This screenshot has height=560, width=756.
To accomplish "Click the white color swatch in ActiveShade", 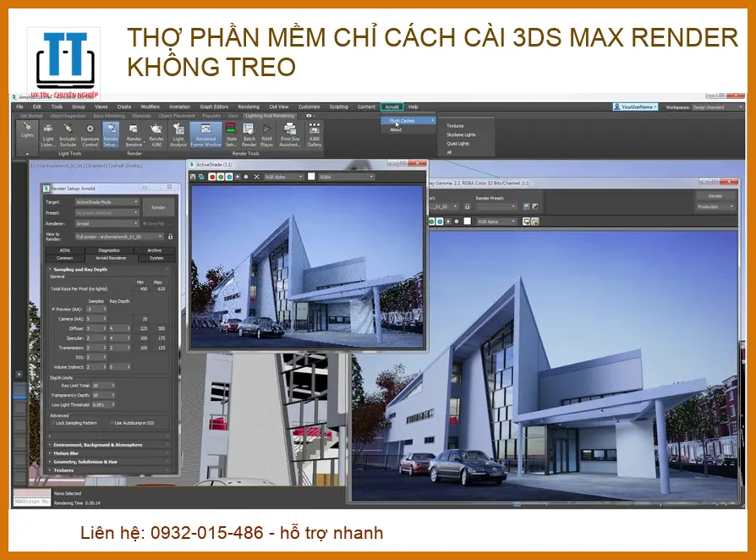I will 311,177.
